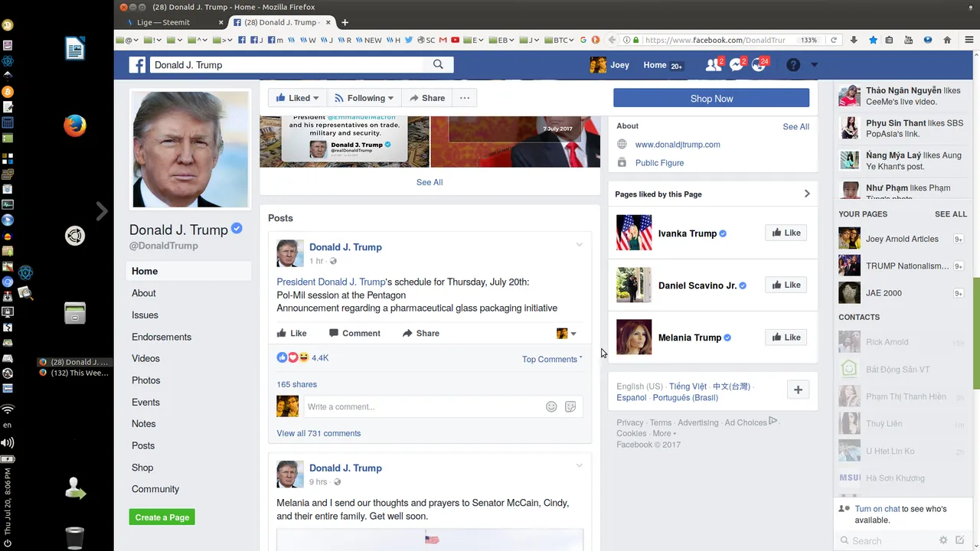Viewport: 980px width, 551px height.
Task: Select Community in the page sidebar
Action: tap(155, 489)
